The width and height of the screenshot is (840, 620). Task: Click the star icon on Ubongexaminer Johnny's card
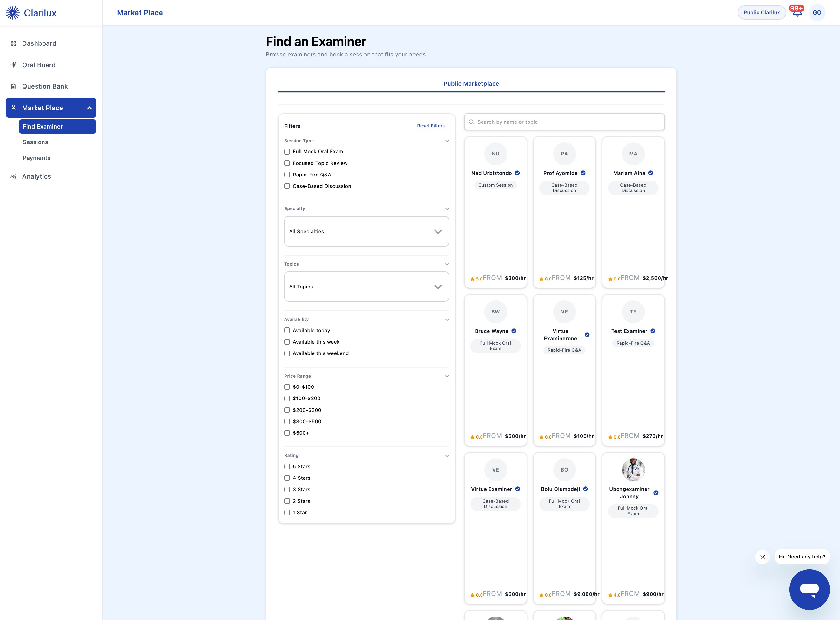point(610,595)
